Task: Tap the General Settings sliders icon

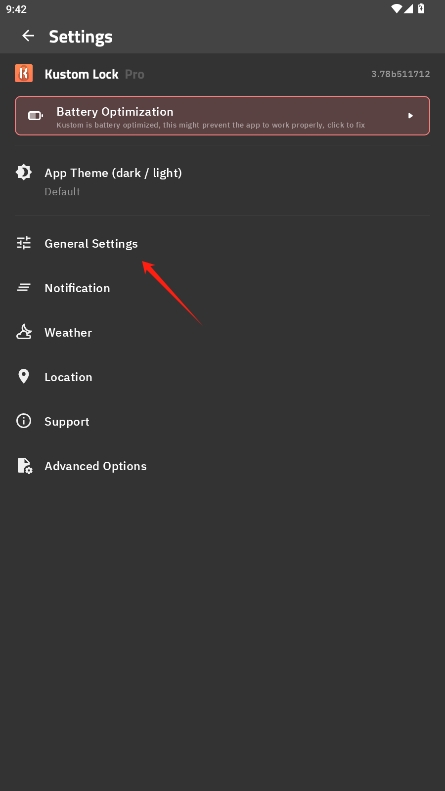Action: pyautogui.click(x=24, y=243)
